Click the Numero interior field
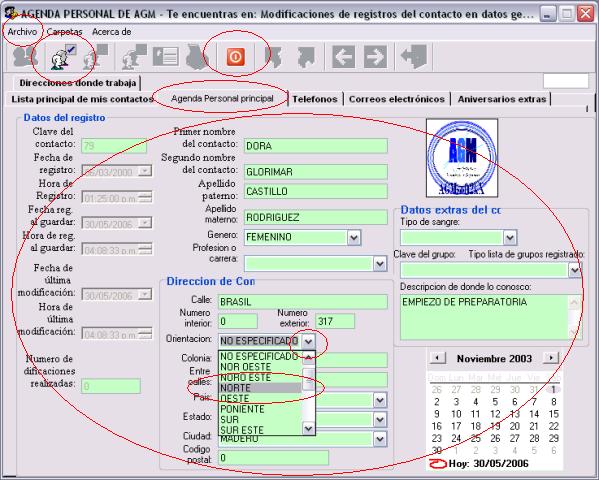 coord(238,321)
